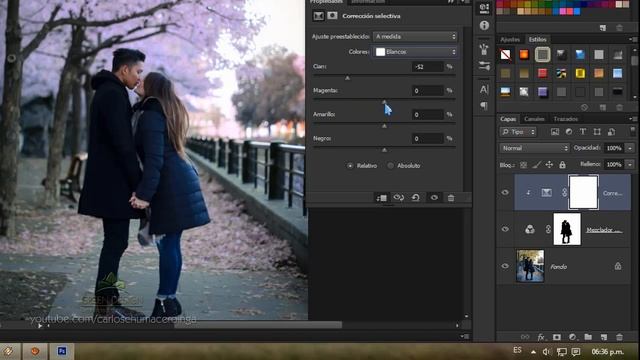Open the Paragraph panel icon
This screenshot has width=640, height=360.
[484, 106]
